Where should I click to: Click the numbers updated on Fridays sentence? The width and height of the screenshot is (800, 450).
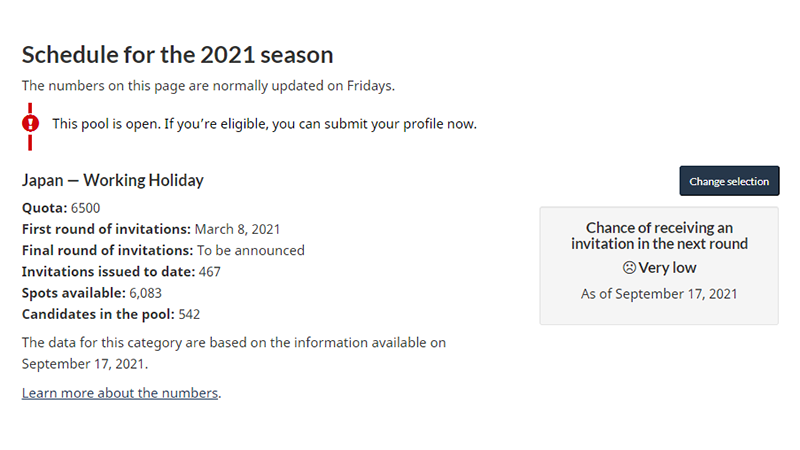click(x=208, y=86)
